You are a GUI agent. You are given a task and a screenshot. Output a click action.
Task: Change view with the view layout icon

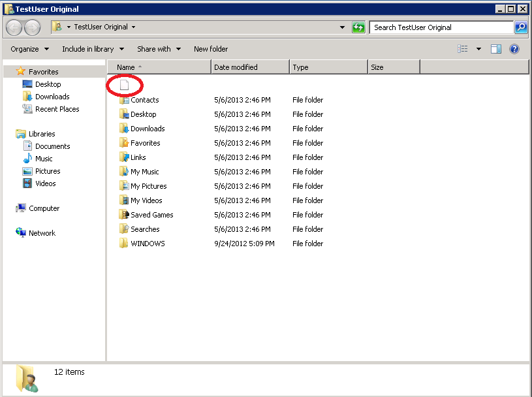pyautogui.click(x=463, y=49)
